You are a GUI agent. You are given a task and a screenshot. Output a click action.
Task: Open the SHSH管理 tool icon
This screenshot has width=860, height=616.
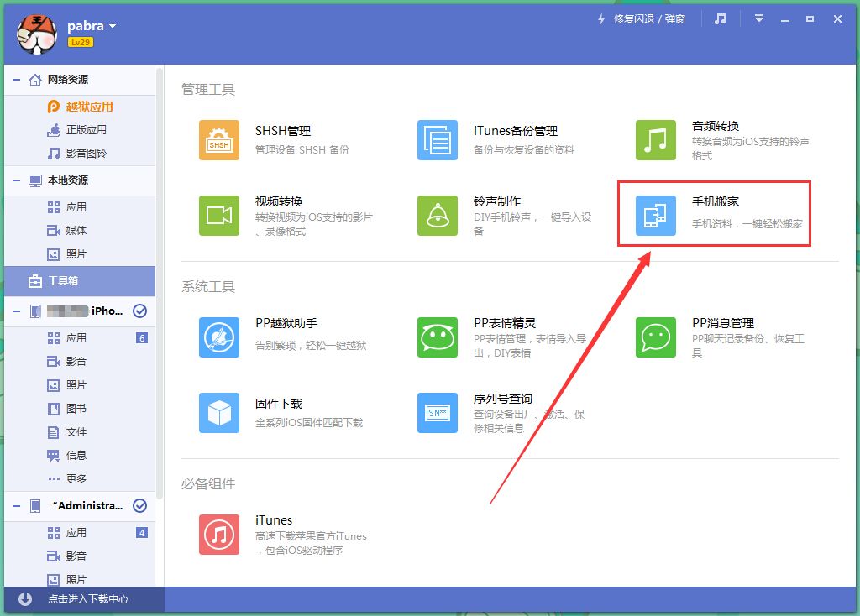[x=219, y=140]
